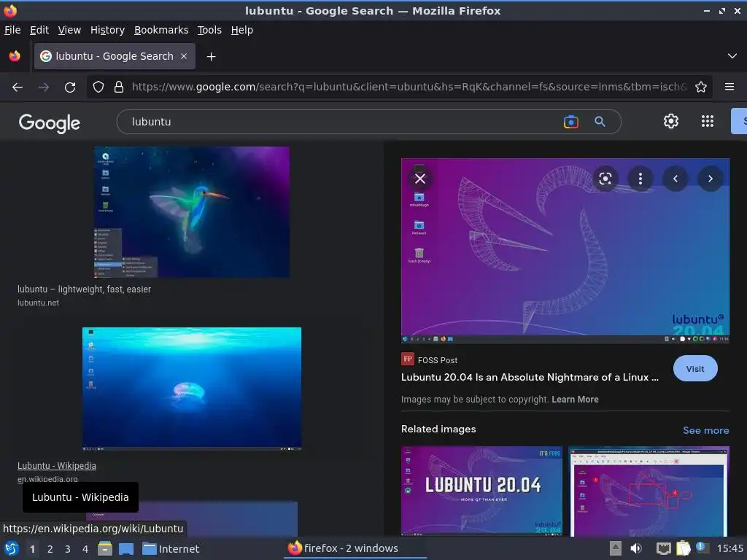Bookmark this page with the star

click(x=701, y=87)
